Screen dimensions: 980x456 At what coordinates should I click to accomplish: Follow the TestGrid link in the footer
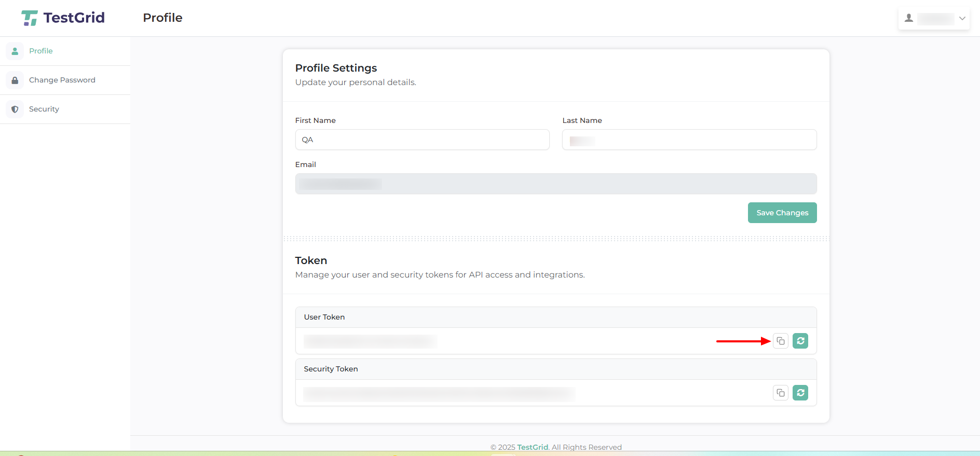coord(533,447)
